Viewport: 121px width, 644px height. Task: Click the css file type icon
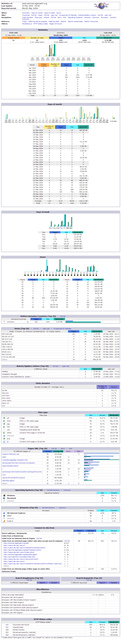pos(4,430)
